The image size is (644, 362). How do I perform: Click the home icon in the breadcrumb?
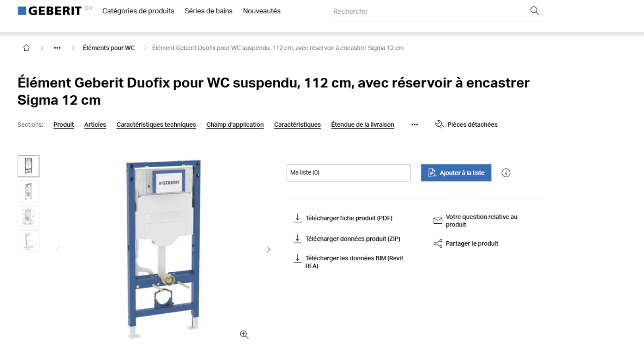click(26, 47)
